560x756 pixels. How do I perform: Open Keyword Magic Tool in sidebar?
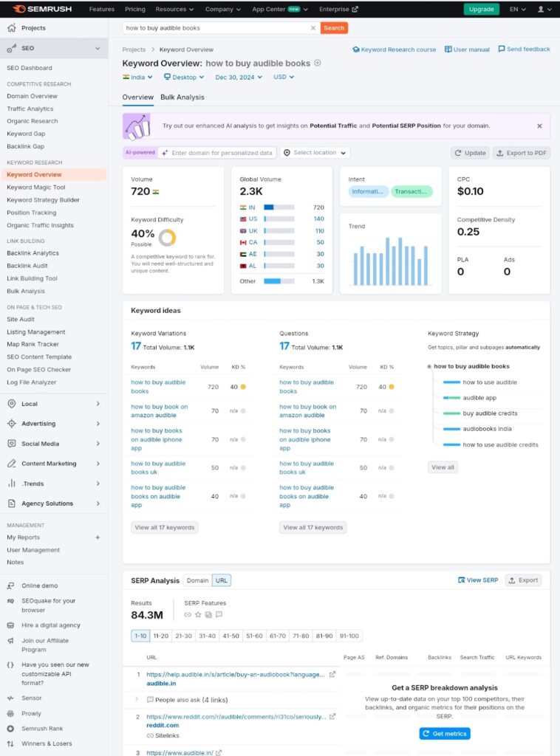point(35,188)
